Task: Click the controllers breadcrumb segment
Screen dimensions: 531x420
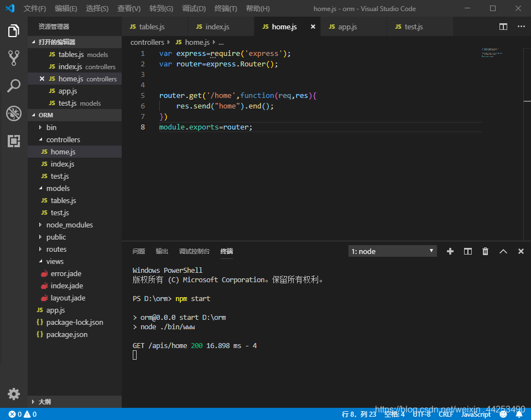Action: tap(147, 43)
